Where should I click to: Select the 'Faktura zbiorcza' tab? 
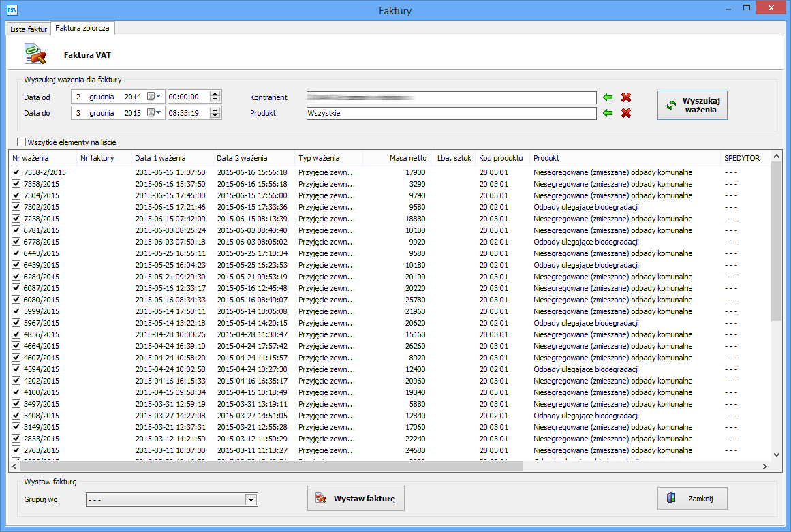tap(82, 29)
